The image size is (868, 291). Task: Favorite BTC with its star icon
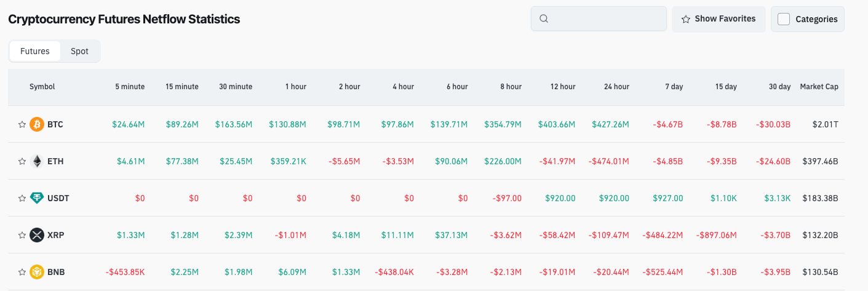(22, 124)
